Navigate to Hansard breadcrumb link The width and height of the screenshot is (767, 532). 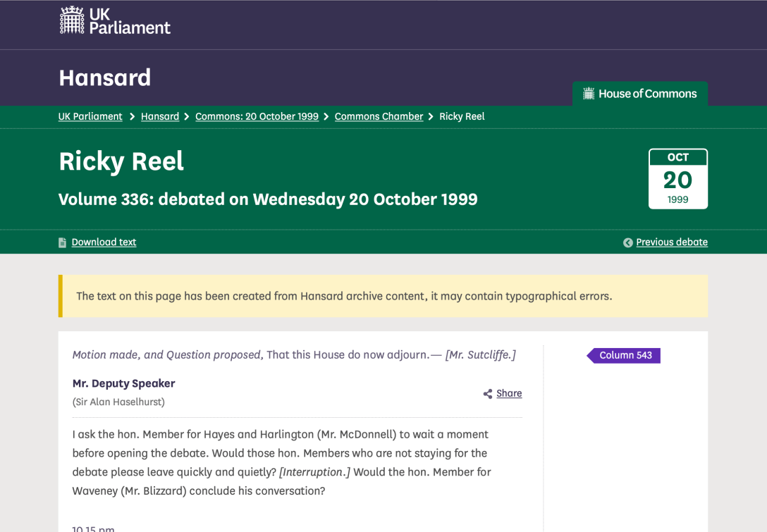[160, 116]
